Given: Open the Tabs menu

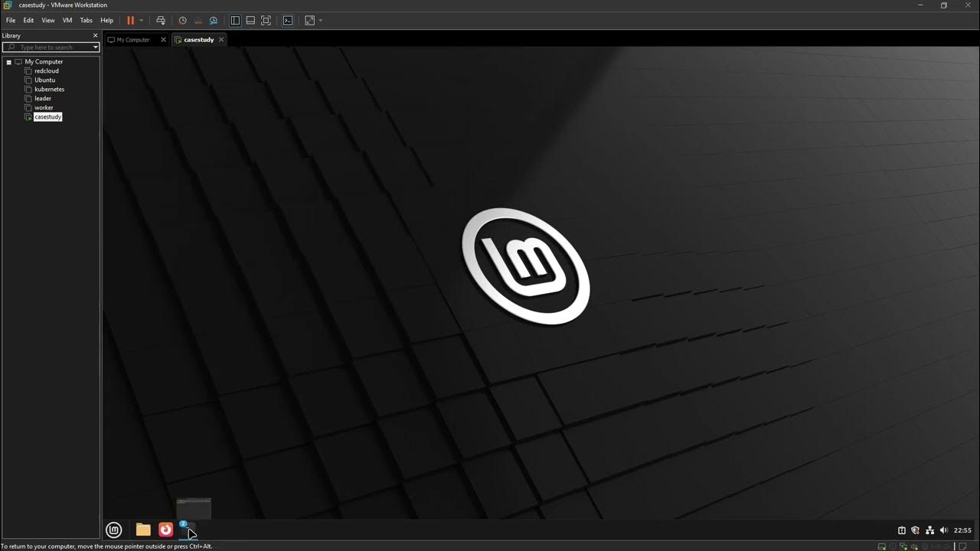Looking at the screenshot, I should tap(87, 21).
